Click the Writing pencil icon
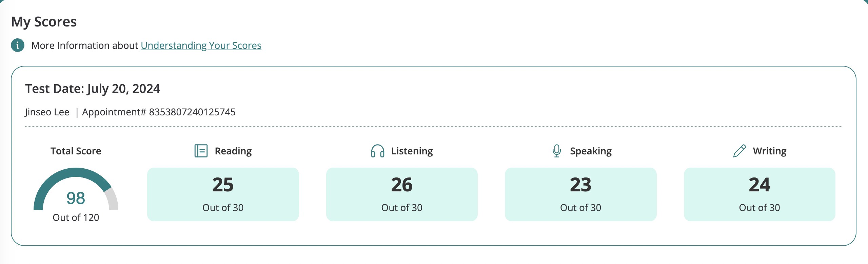 739,151
